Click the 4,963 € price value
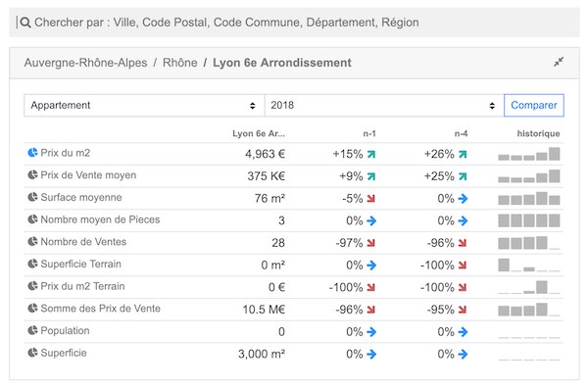588x386 pixels. point(266,154)
